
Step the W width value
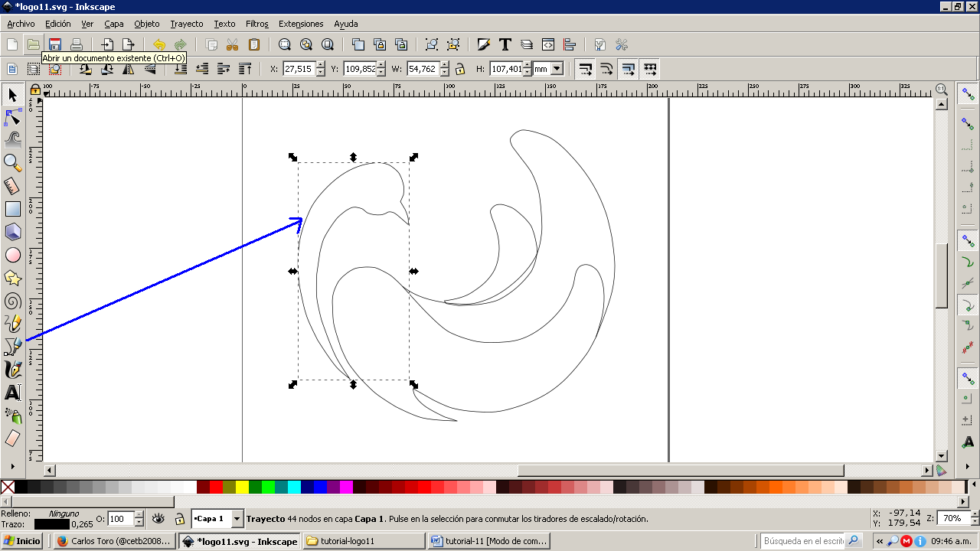tap(444, 69)
